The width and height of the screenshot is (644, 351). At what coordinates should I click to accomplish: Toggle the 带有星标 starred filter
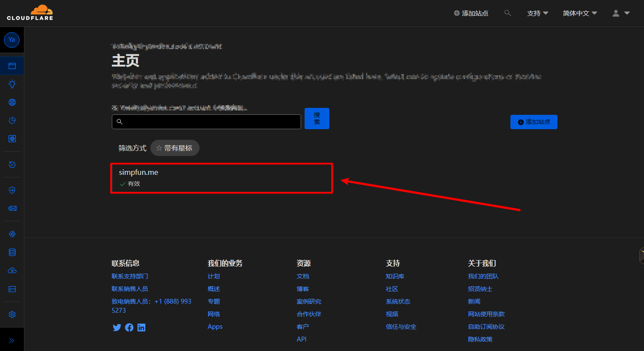174,148
